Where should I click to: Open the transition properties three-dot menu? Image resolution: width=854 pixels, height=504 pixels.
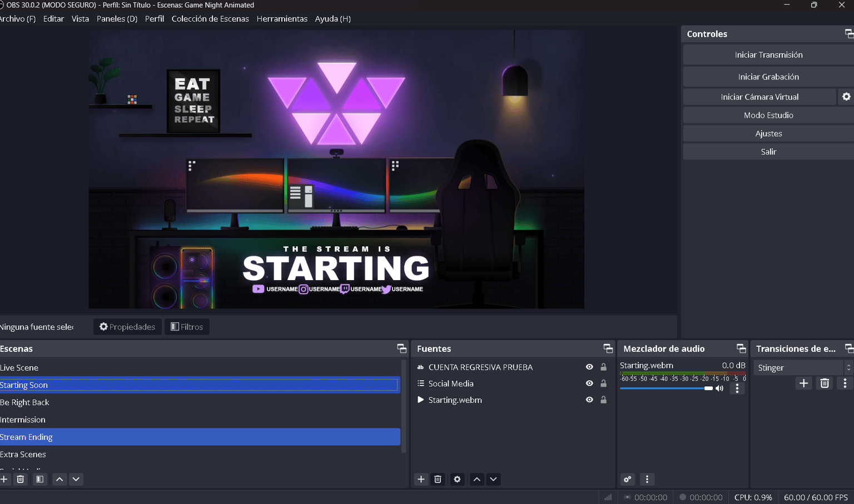click(x=845, y=383)
